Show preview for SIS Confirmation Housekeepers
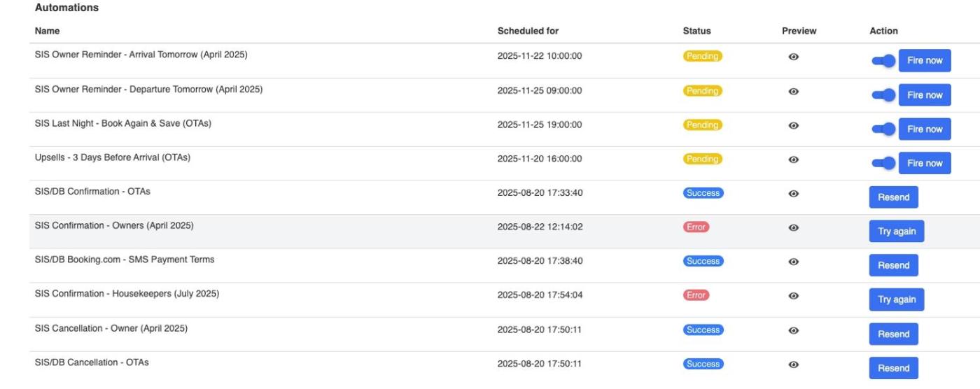The width and height of the screenshot is (980, 389). (x=793, y=296)
